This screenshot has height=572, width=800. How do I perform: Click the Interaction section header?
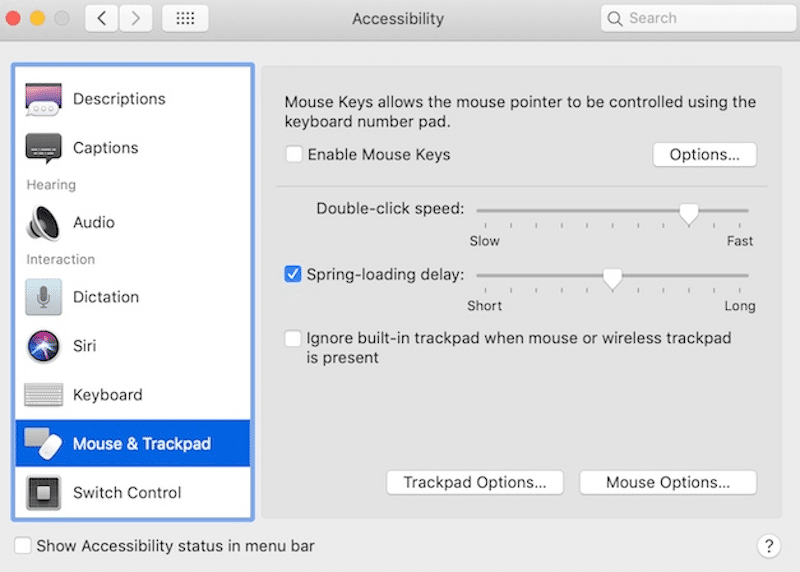click(60, 259)
